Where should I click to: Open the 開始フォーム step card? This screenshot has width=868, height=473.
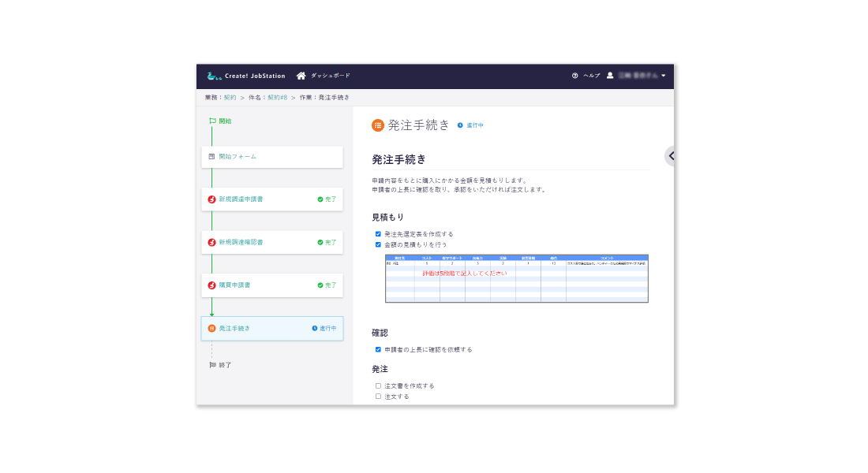pos(271,157)
